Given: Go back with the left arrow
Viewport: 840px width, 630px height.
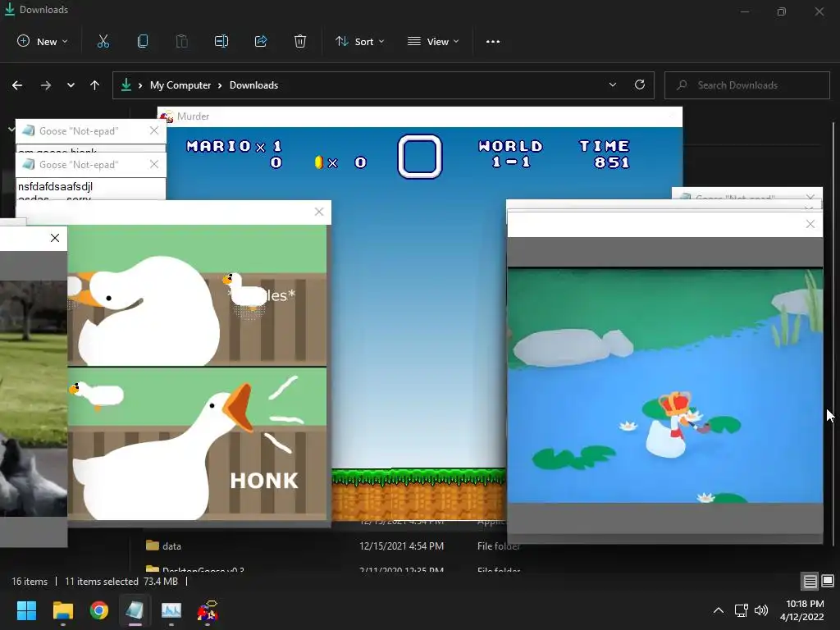Looking at the screenshot, I should coord(17,85).
